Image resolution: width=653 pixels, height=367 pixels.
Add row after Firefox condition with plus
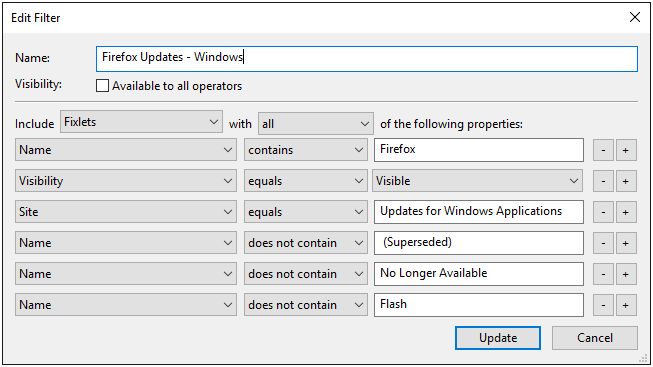click(626, 150)
